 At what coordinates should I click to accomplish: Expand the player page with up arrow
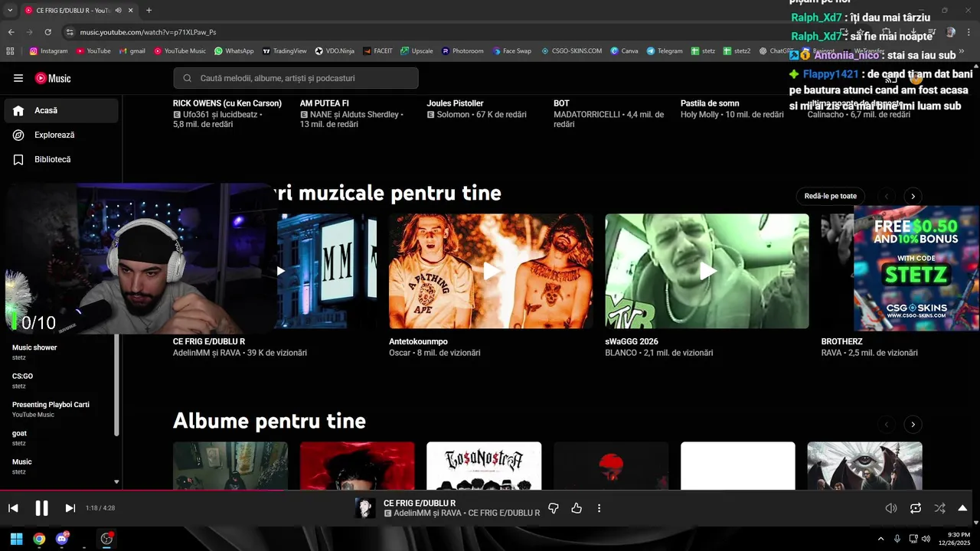coord(962,508)
